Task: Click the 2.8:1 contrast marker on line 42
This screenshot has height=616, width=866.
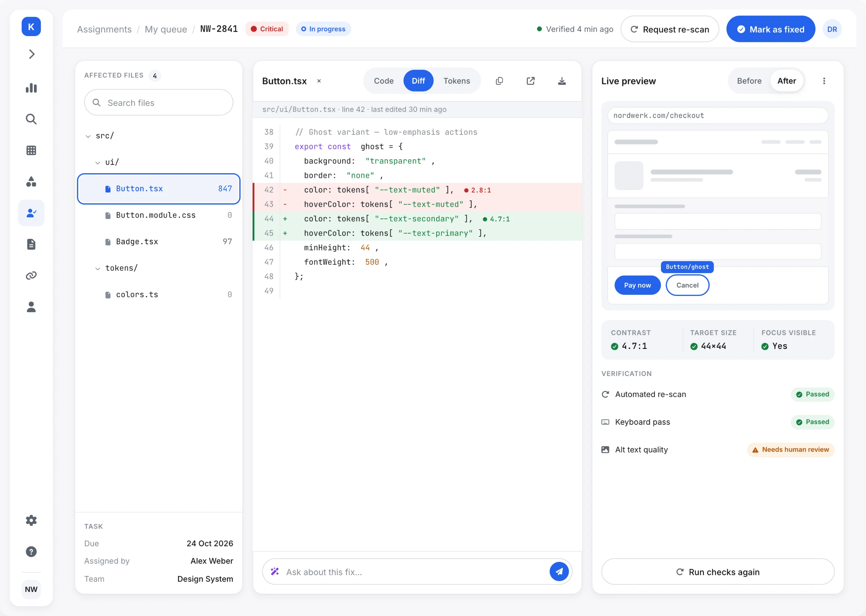Action: point(477,191)
